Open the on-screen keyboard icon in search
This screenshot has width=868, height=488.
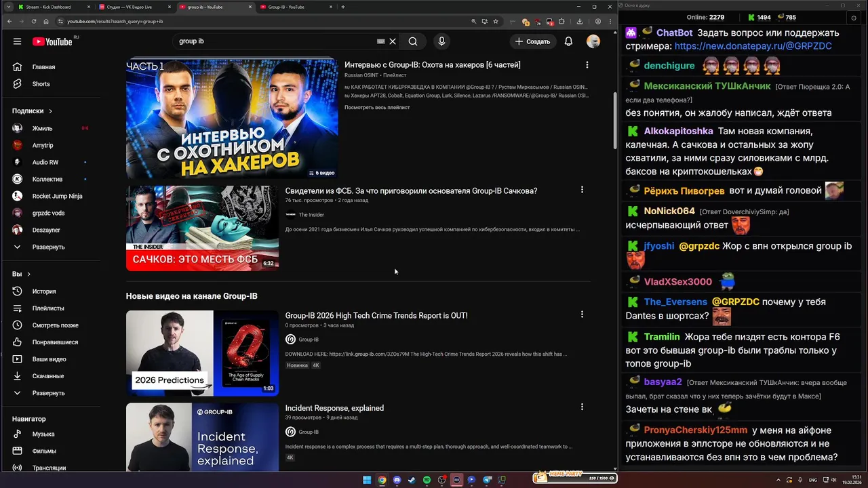tap(381, 41)
